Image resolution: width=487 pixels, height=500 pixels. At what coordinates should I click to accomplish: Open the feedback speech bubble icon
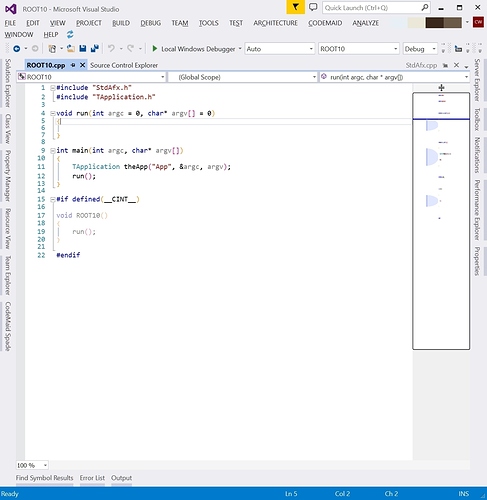313,7
